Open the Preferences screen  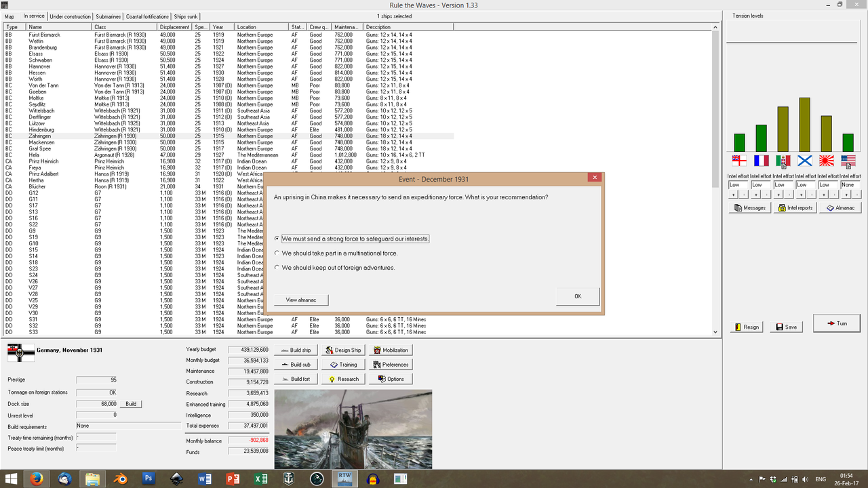(x=390, y=364)
